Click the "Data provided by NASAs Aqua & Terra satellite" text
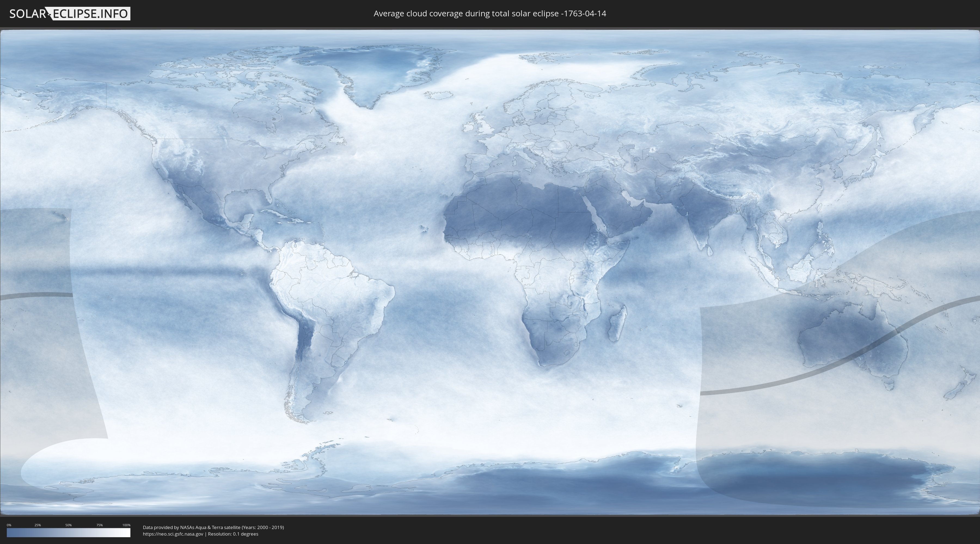The height and width of the screenshot is (544, 980). tap(191, 527)
